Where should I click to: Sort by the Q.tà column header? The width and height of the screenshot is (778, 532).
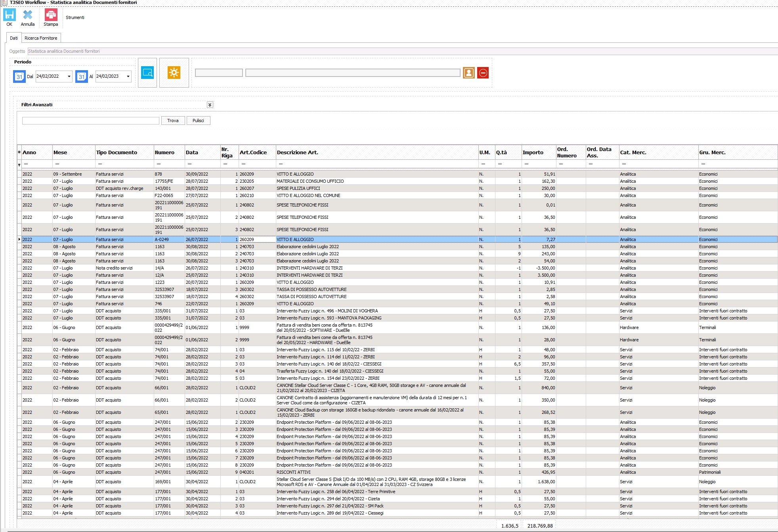click(x=508, y=153)
